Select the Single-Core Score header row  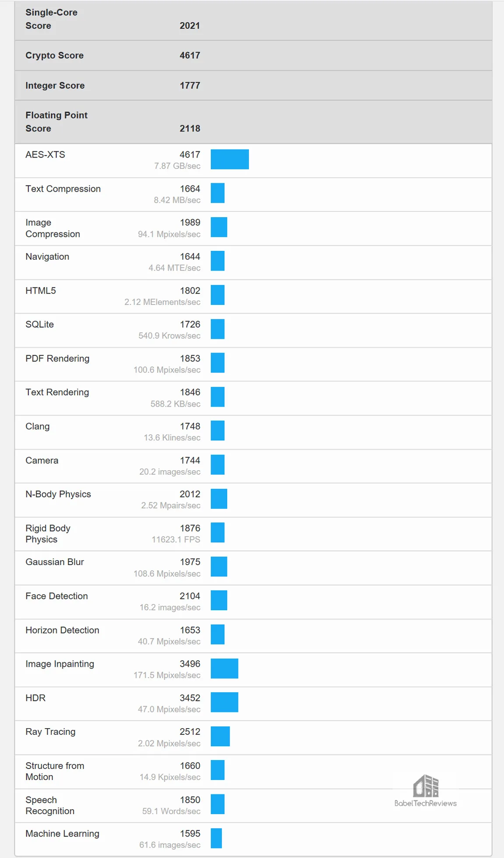click(x=253, y=21)
